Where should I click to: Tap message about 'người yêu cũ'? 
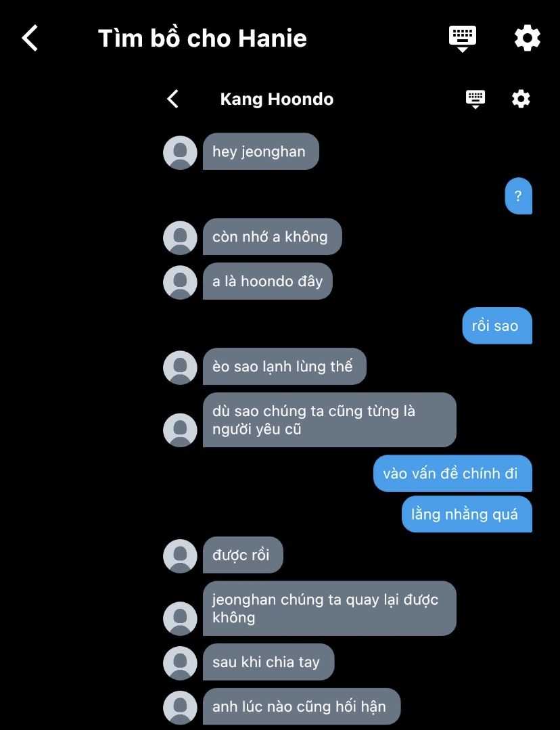[x=329, y=420]
